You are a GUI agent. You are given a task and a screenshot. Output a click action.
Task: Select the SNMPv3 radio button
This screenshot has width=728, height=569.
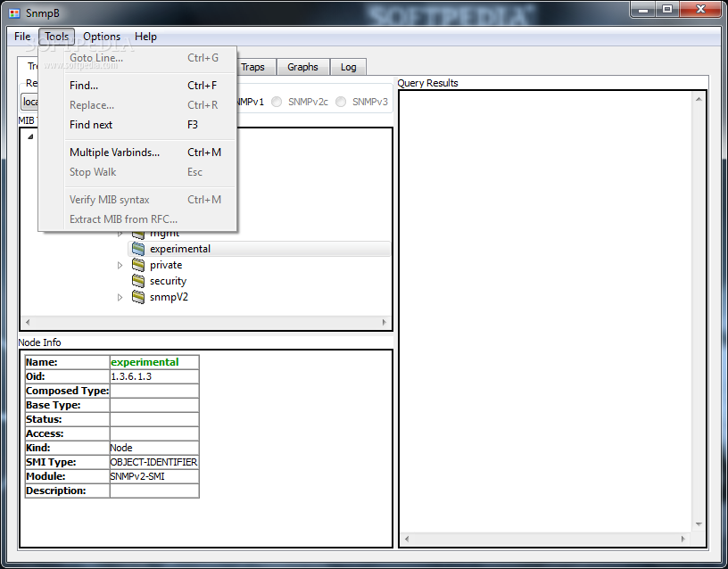pos(341,102)
